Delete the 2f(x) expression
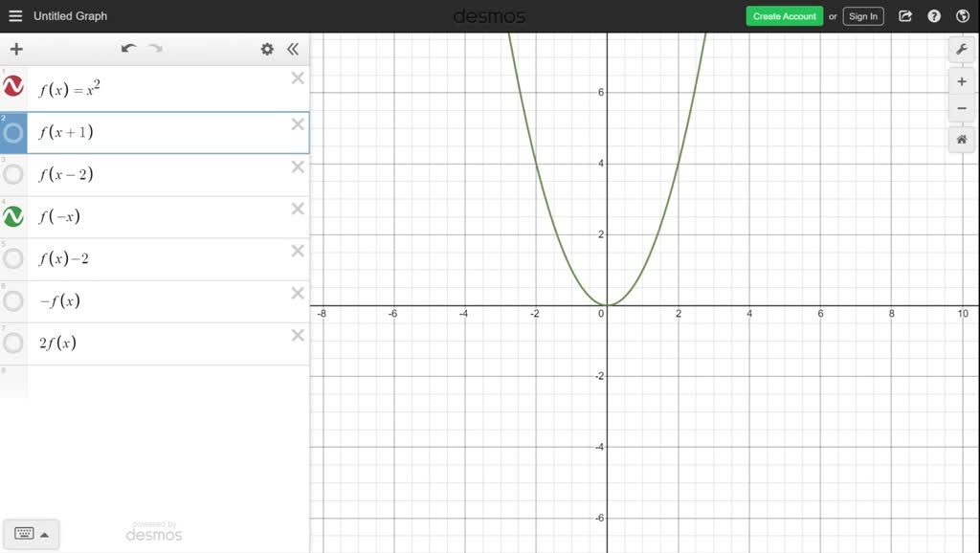This screenshot has height=553, width=980. pos(297,335)
